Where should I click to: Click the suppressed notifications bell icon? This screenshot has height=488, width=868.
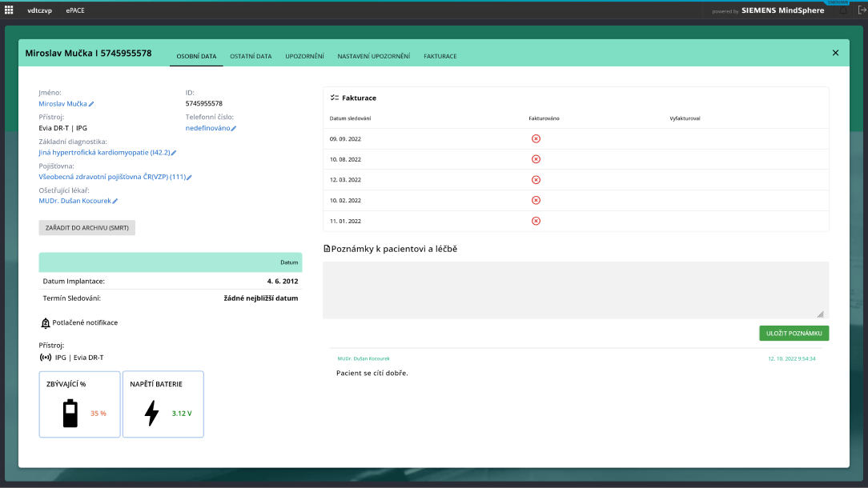coord(46,323)
